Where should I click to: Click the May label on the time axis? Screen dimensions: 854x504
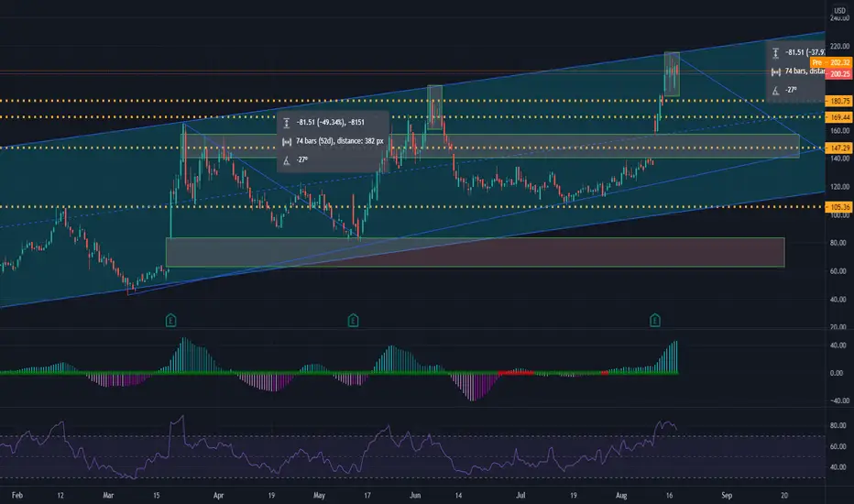(319, 495)
